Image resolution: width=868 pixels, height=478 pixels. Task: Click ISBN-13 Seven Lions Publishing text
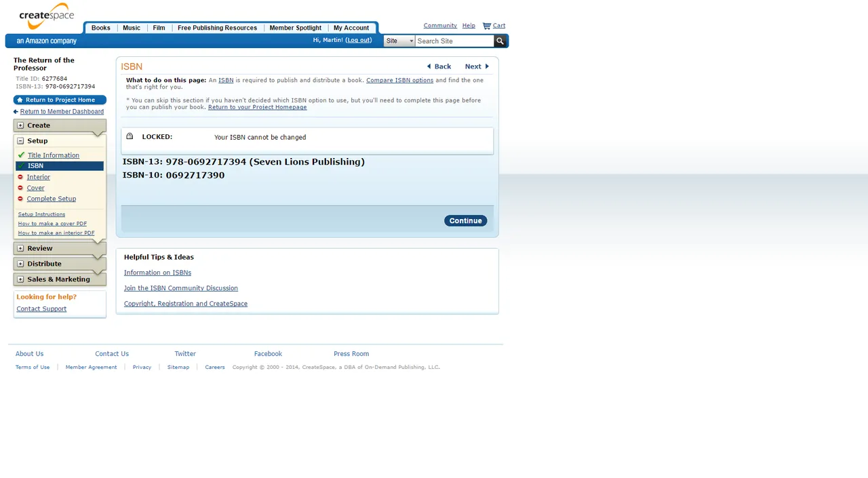243,162
